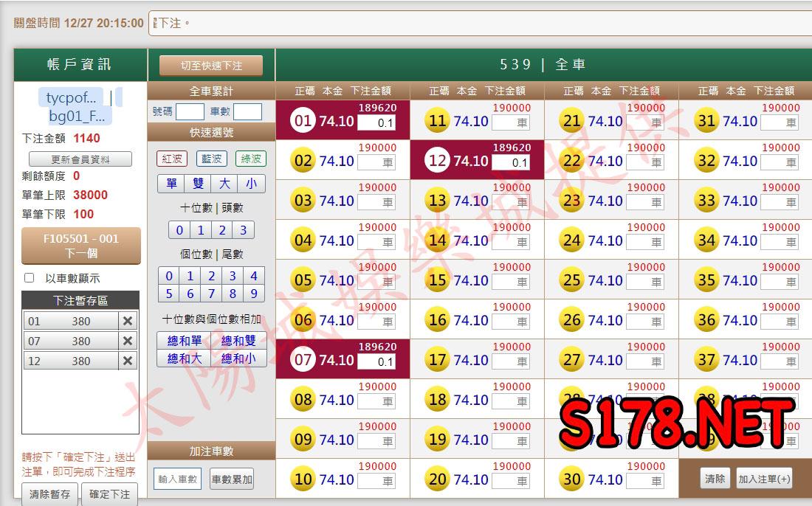Confirm bets with 確定下注
The height and width of the screenshot is (506, 812).
[110, 494]
